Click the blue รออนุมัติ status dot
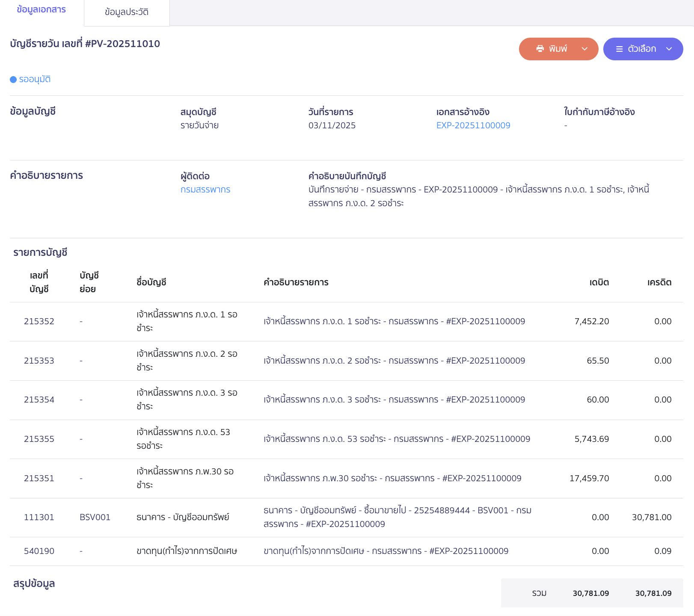This screenshot has width=694, height=616. pyautogui.click(x=13, y=80)
